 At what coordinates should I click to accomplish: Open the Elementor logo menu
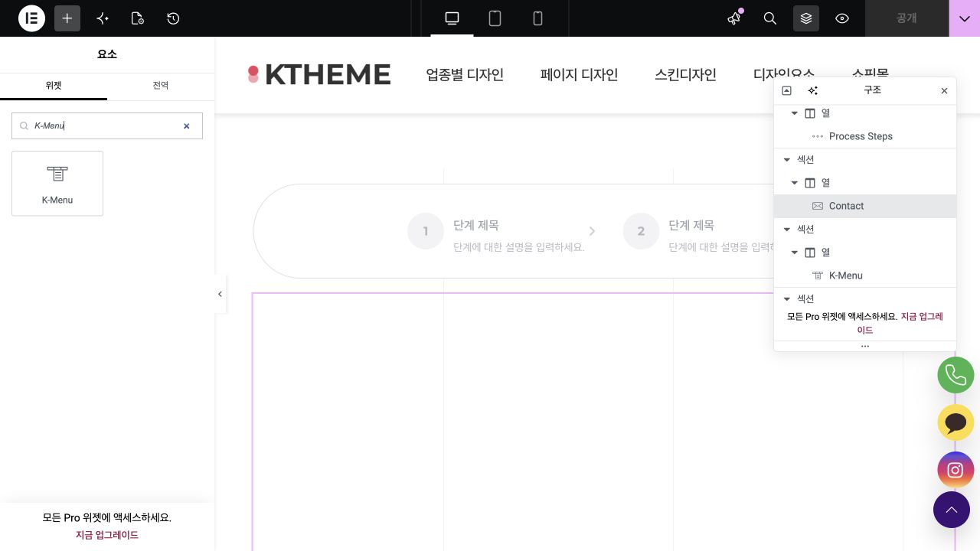click(31, 18)
